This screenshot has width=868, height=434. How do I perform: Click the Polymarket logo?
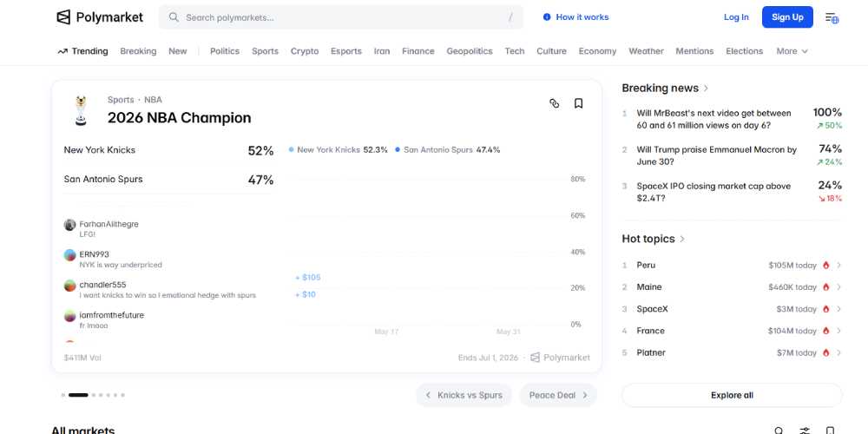coord(100,17)
